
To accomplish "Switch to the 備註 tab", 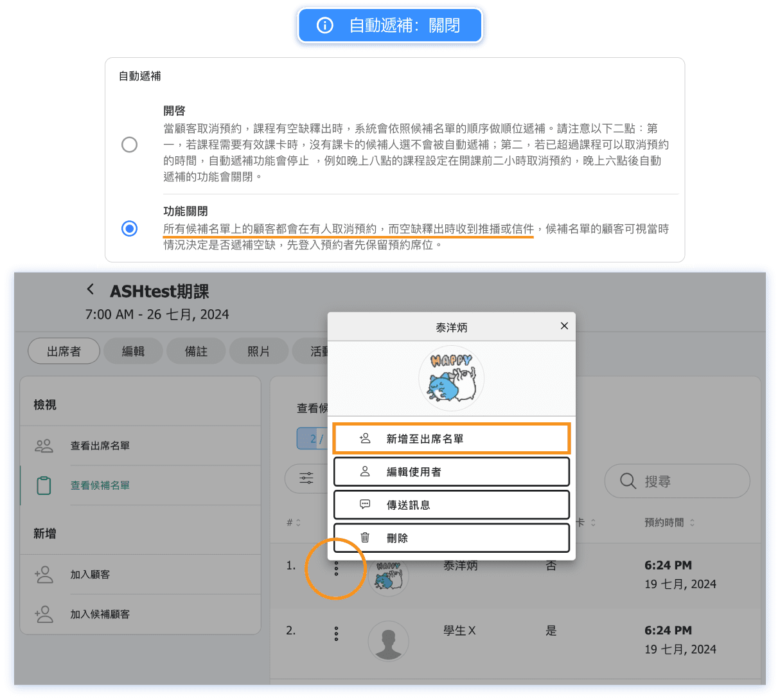I will tap(196, 351).
